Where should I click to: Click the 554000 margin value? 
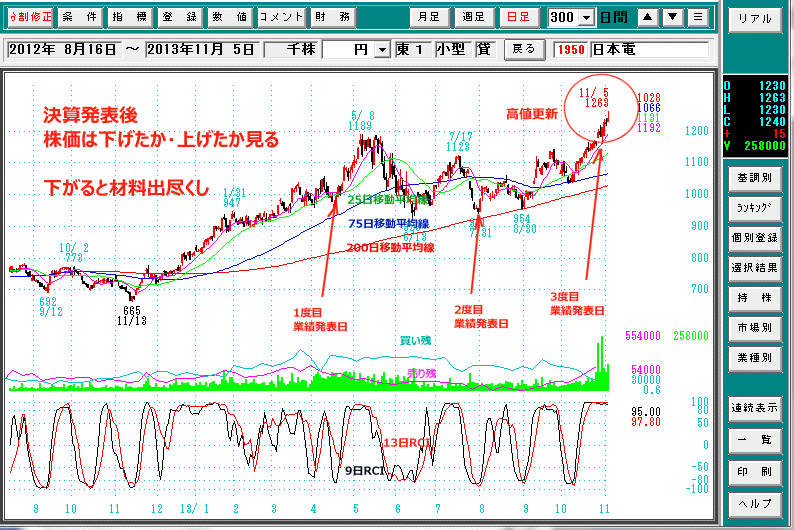pos(643,336)
